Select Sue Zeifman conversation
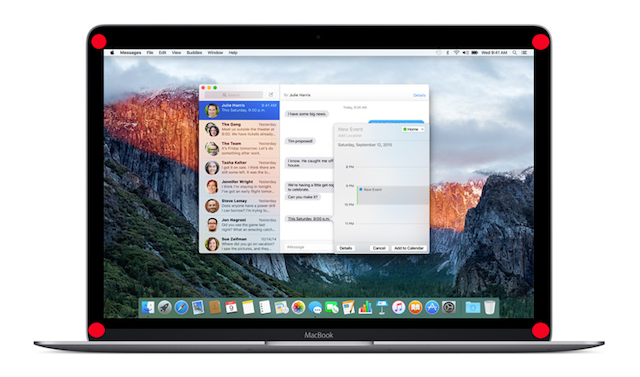 tap(240, 244)
